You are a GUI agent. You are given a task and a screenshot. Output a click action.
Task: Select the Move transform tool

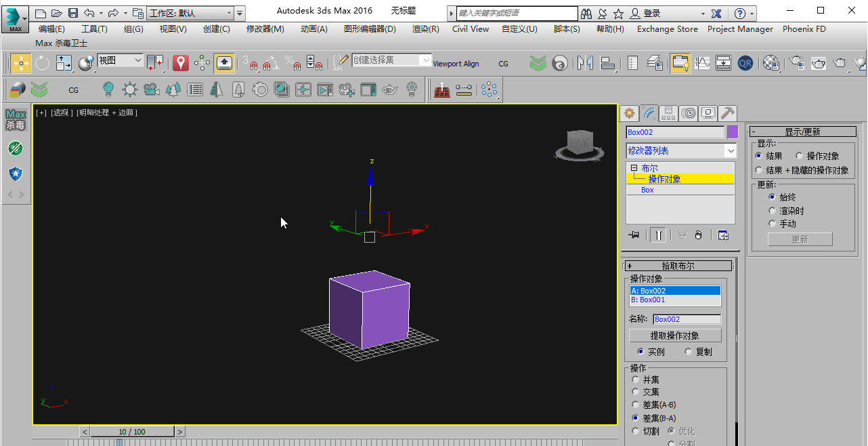20,63
